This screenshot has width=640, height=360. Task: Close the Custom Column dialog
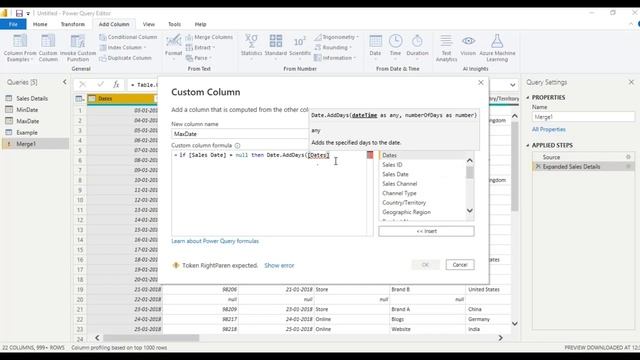point(481,82)
